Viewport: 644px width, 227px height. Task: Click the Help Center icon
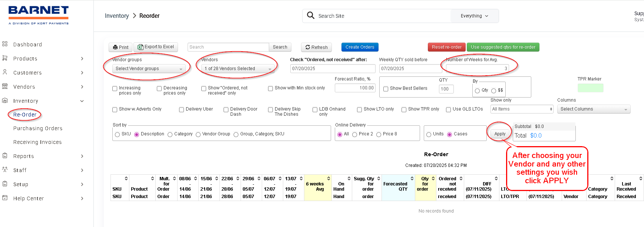[5, 198]
